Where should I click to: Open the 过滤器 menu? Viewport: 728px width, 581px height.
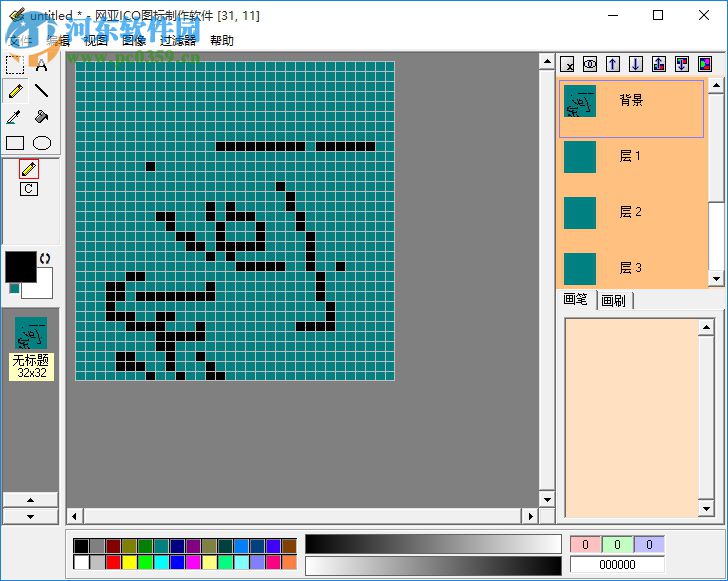(x=178, y=41)
